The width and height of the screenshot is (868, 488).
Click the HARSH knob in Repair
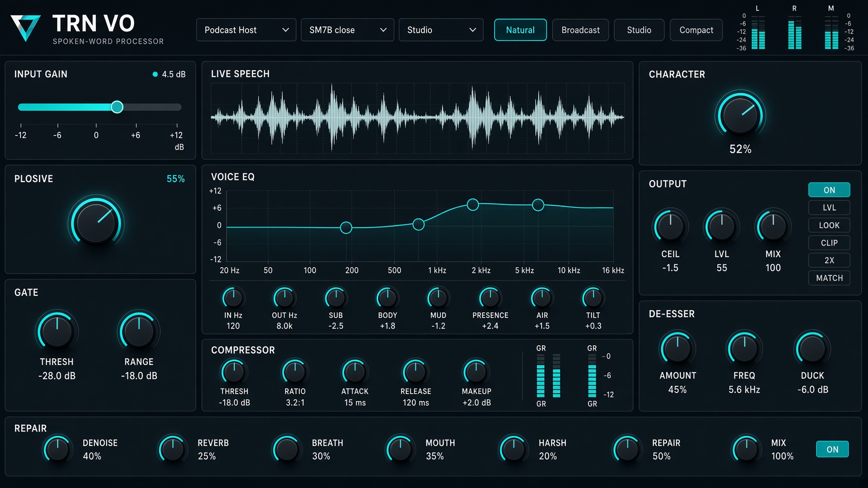pyautogui.click(x=513, y=449)
